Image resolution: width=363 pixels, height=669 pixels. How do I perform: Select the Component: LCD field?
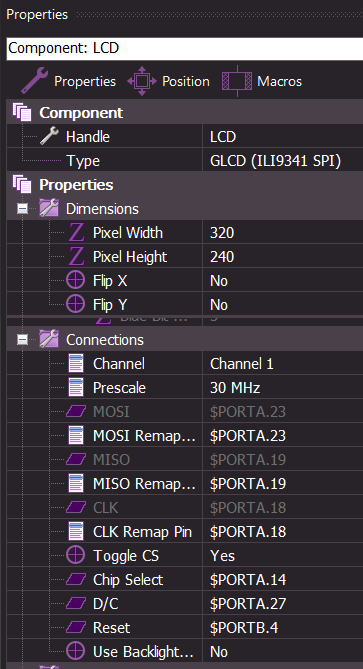pos(185,48)
